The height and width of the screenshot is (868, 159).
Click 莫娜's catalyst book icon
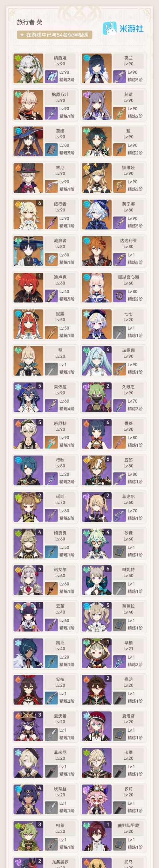[51, 149]
